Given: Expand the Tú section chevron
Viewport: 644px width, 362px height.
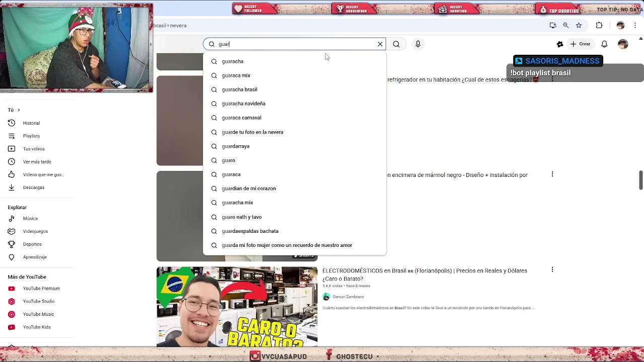Looking at the screenshot, I should coord(19,110).
